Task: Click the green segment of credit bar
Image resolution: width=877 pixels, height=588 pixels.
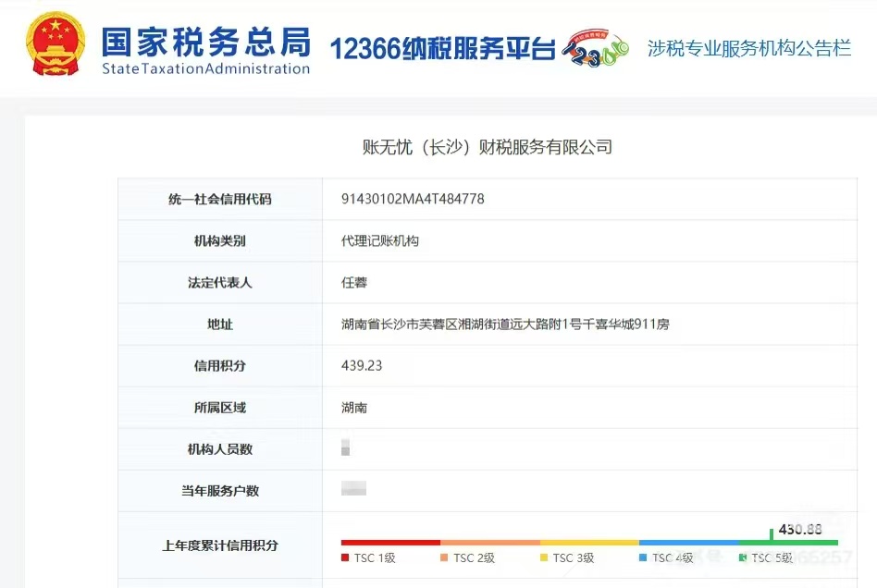Action: tap(788, 543)
